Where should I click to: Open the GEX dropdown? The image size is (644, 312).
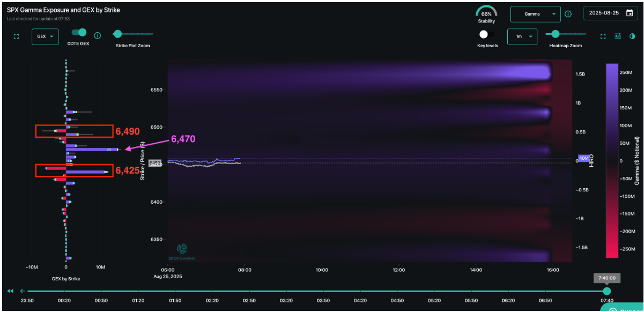(x=45, y=36)
